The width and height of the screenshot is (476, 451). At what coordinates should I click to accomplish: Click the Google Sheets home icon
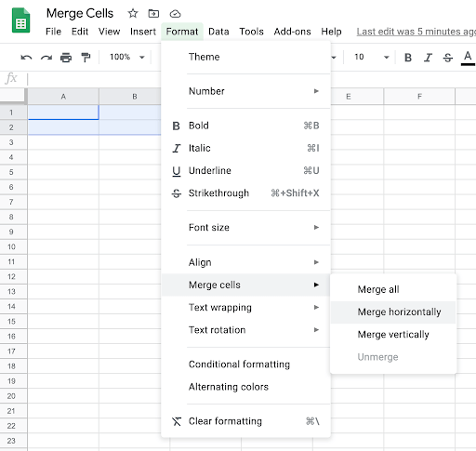20,20
